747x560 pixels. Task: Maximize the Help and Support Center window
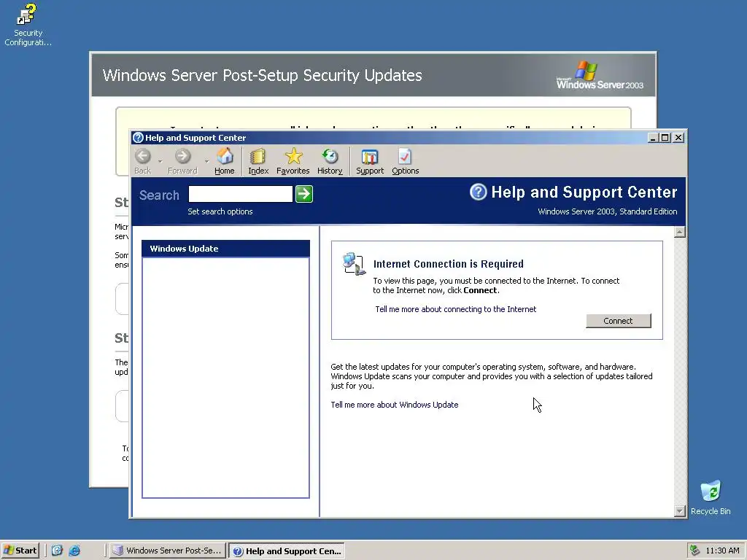[665, 138]
